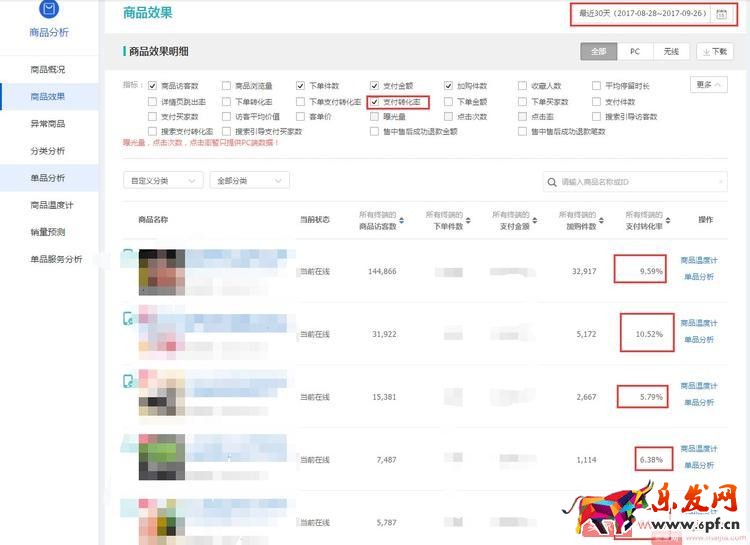Viewport: 750px width, 545px height.
Task: Uncheck the 下单件数 metric
Action: [x=300, y=86]
